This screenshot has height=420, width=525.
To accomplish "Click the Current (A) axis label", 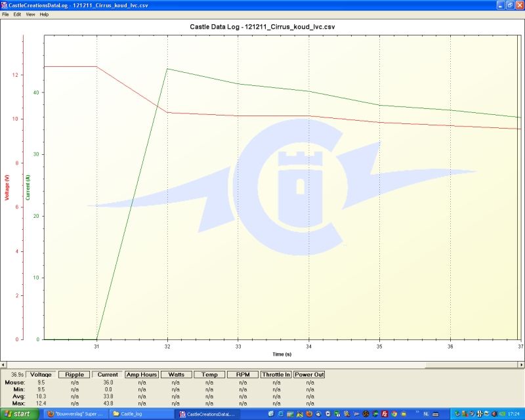I will 28,188.
